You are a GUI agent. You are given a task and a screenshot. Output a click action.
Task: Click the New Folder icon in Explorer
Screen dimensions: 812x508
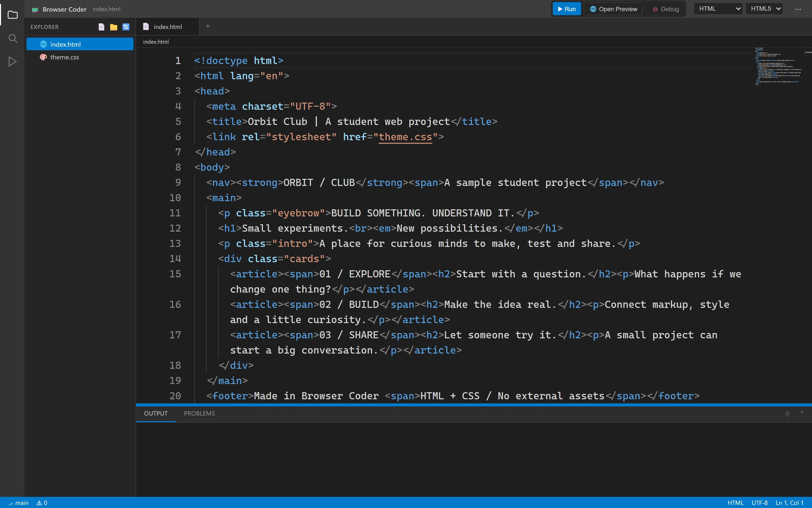coord(113,27)
